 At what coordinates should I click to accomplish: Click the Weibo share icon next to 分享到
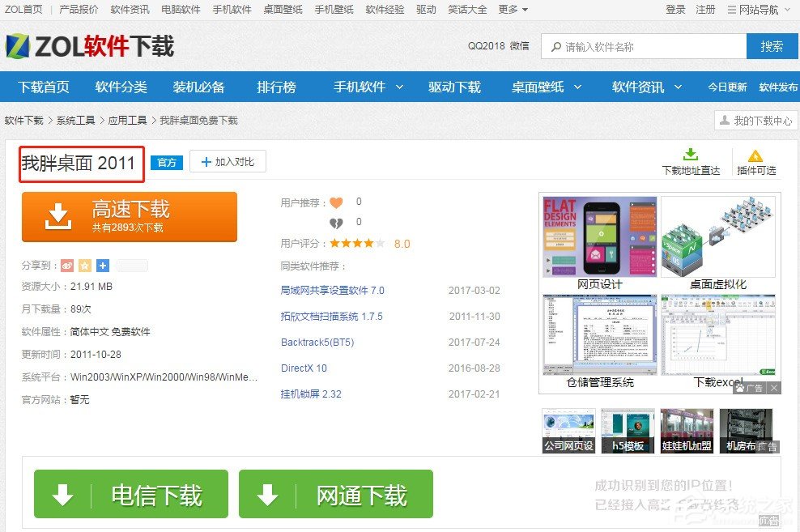67,265
